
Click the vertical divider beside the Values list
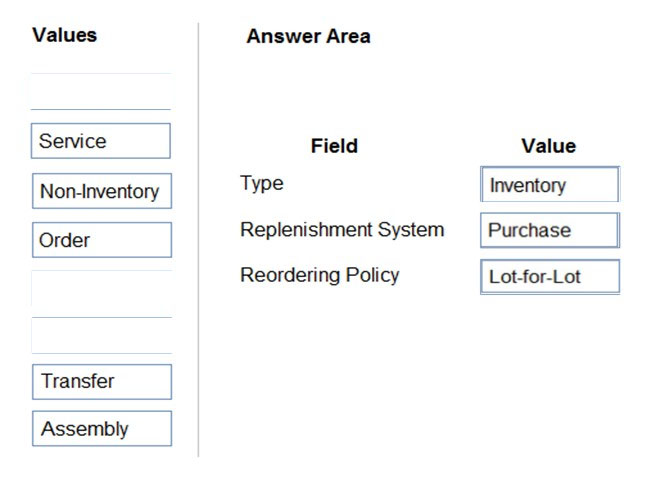coord(198,240)
